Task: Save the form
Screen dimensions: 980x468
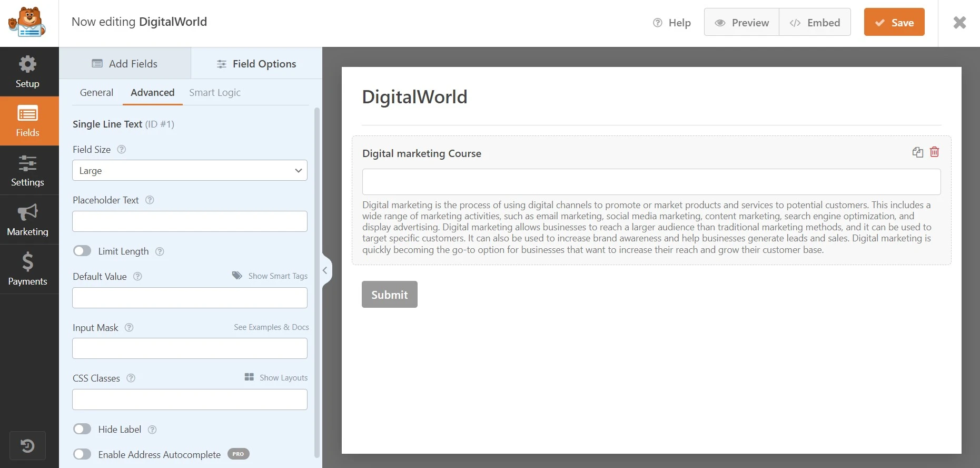Action: [x=894, y=22]
